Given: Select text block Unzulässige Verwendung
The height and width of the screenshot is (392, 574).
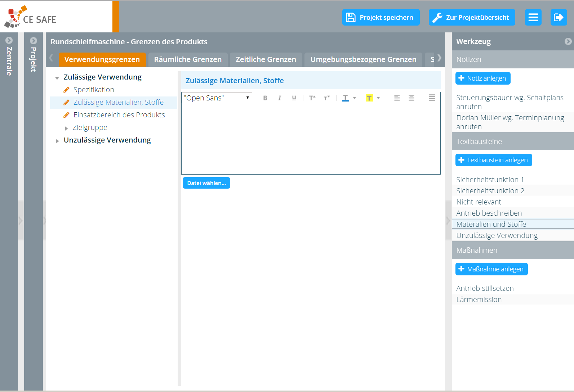Looking at the screenshot, I should click(x=513, y=235).
